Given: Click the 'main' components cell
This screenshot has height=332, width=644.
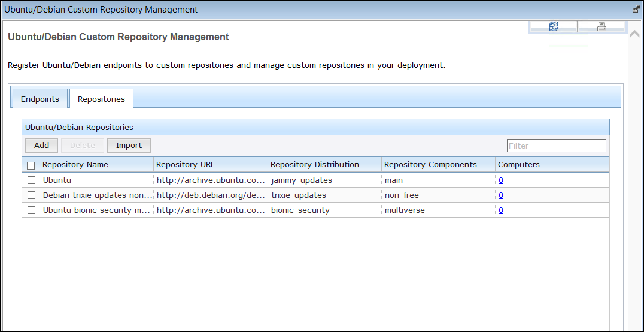Looking at the screenshot, I should tap(438, 180).
